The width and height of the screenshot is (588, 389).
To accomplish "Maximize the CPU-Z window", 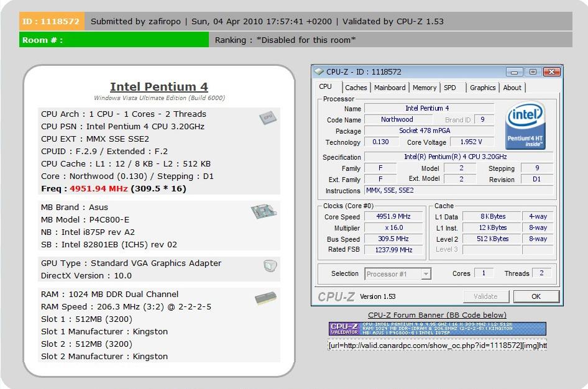I will [533, 71].
